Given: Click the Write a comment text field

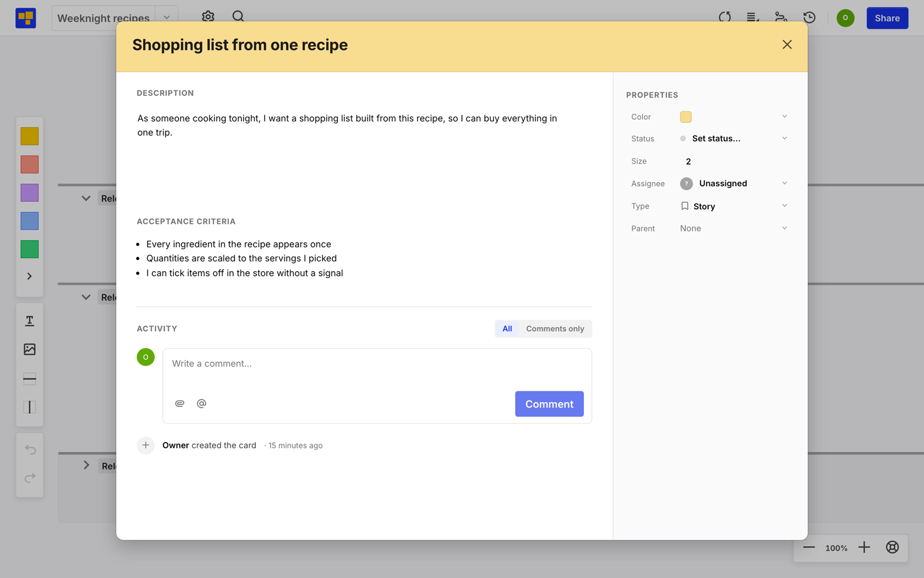Looking at the screenshot, I should (377, 367).
